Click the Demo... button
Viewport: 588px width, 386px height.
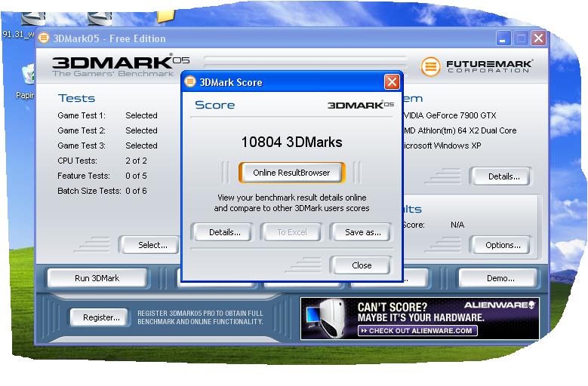500,278
